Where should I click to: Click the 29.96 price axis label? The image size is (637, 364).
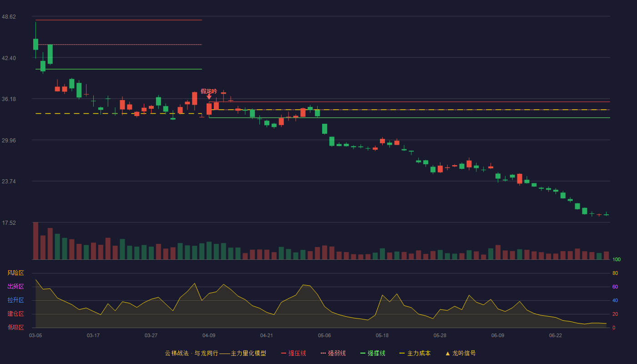pyautogui.click(x=9, y=141)
